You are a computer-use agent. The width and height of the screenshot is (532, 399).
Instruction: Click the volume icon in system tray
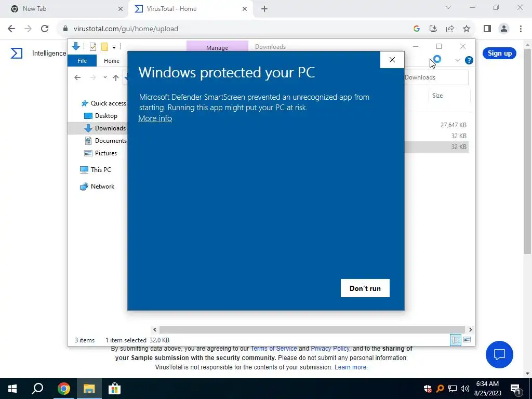pyautogui.click(x=465, y=389)
